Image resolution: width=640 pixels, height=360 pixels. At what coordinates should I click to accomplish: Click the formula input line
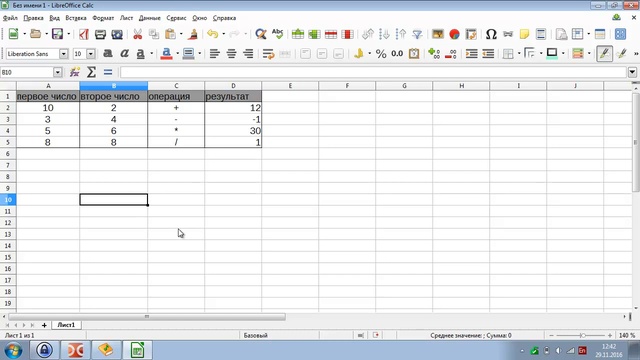pyautogui.click(x=373, y=72)
